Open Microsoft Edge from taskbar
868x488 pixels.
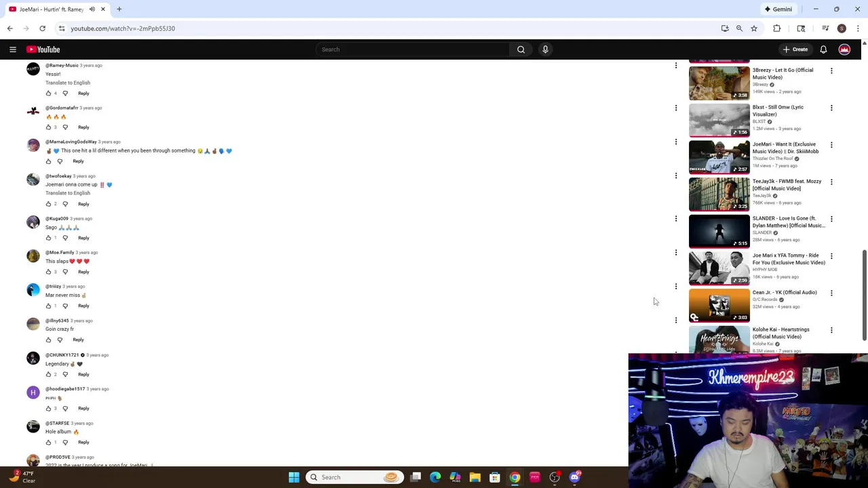tap(435, 477)
